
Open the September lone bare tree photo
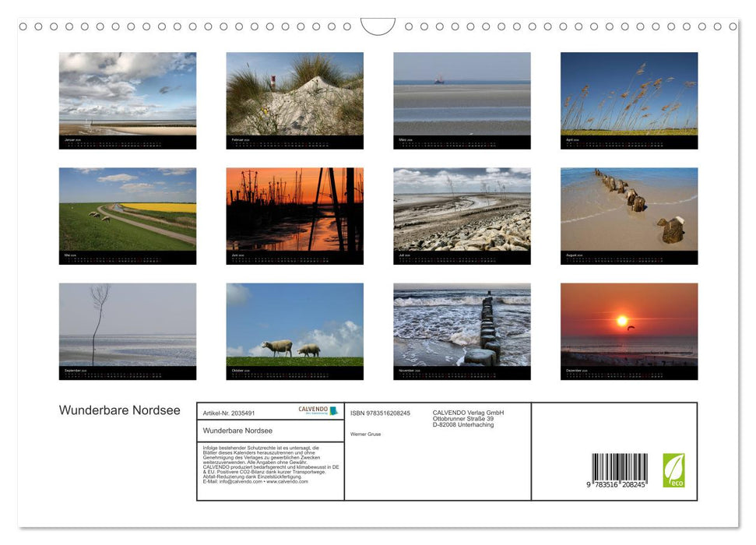point(128,325)
